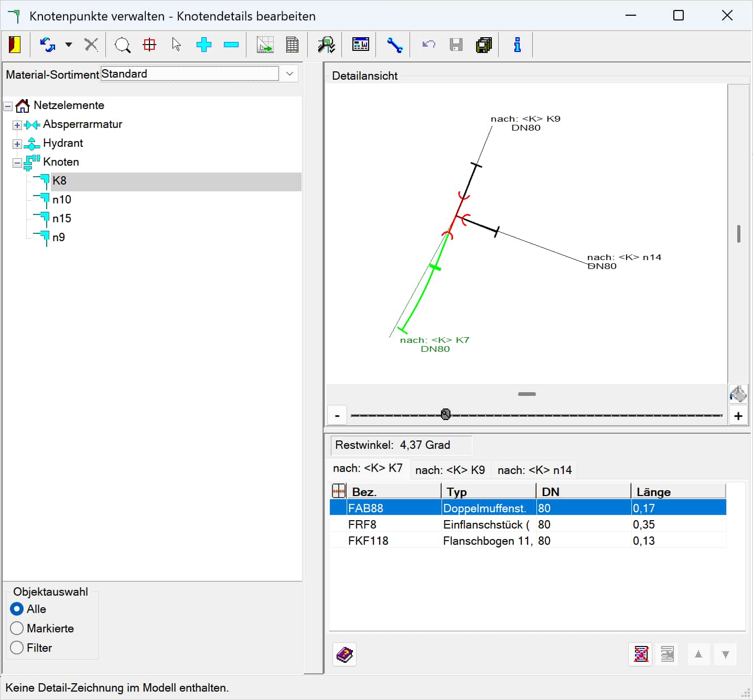The height and width of the screenshot is (700, 753).
Task: Click the plus zoom-in button
Action: coord(738,416)
